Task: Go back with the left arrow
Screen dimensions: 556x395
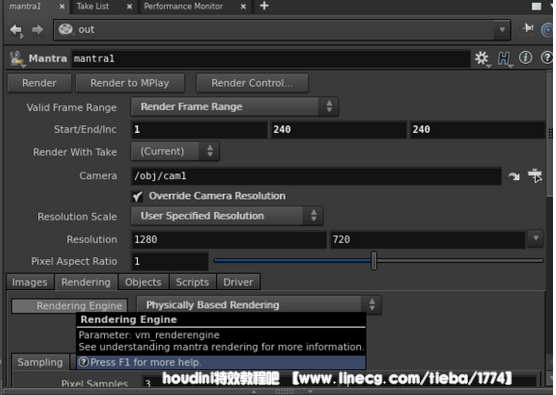Action: (x=16, y=30)
